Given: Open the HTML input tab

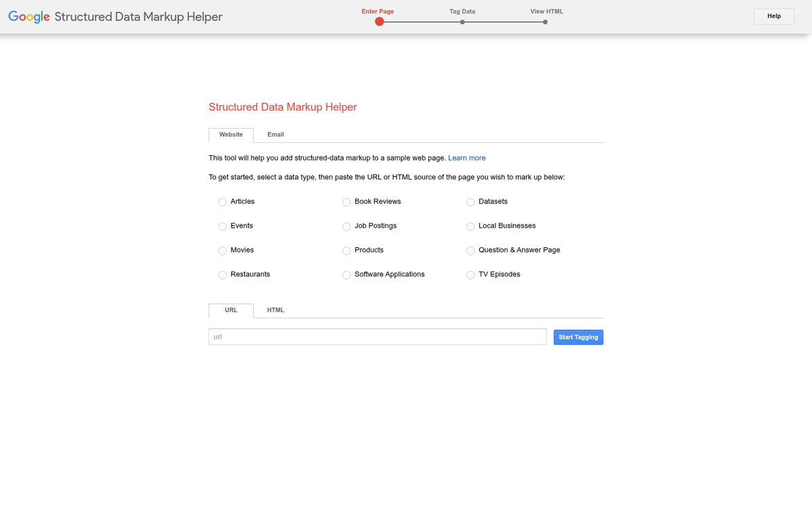Looking at the screenshot, I should (275, 310).
